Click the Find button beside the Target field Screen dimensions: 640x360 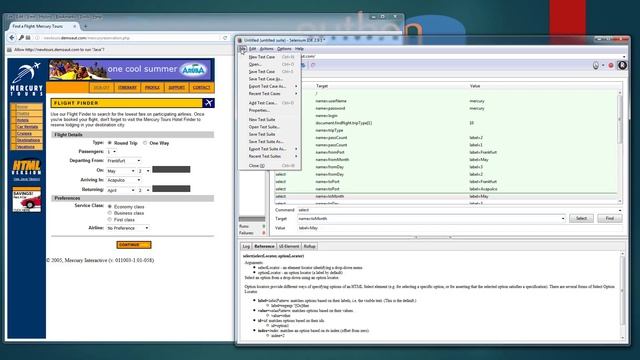609,219
